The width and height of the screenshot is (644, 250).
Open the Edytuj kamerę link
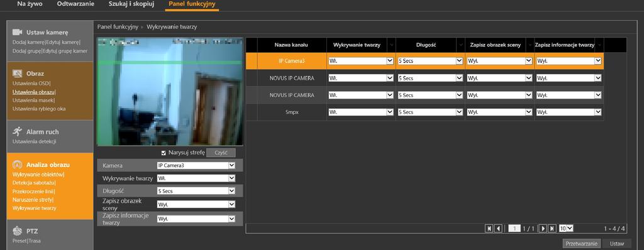(x=63, y=42)
